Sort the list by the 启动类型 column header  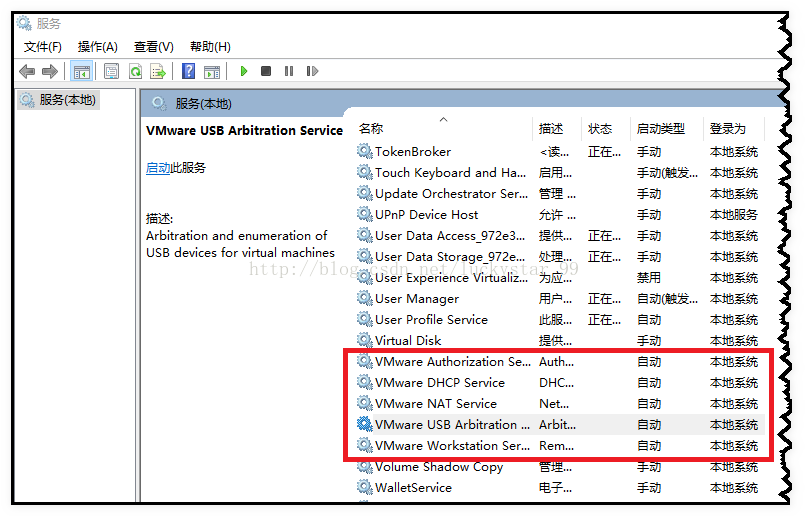[660, 129]
